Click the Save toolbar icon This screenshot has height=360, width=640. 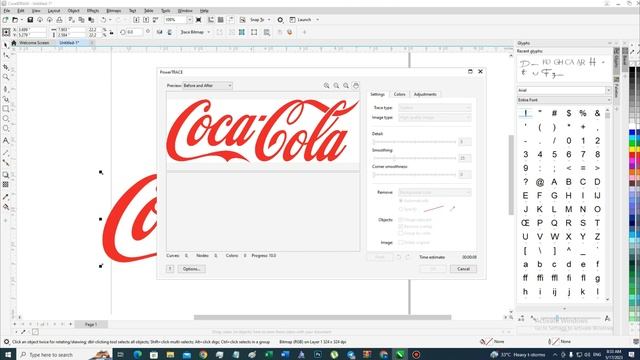point(30,20)
